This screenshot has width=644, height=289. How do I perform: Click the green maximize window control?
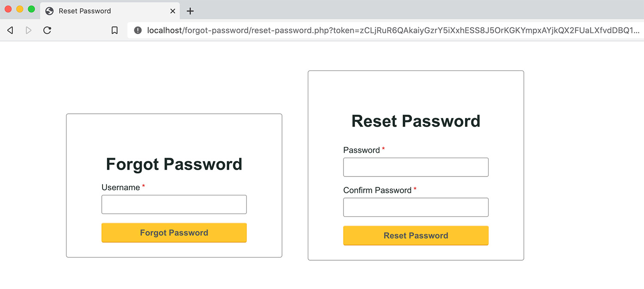(31, 8)
